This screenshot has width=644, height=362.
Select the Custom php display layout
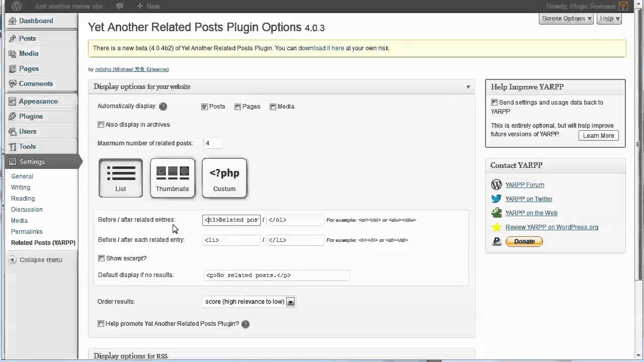[x=224, y=178]
